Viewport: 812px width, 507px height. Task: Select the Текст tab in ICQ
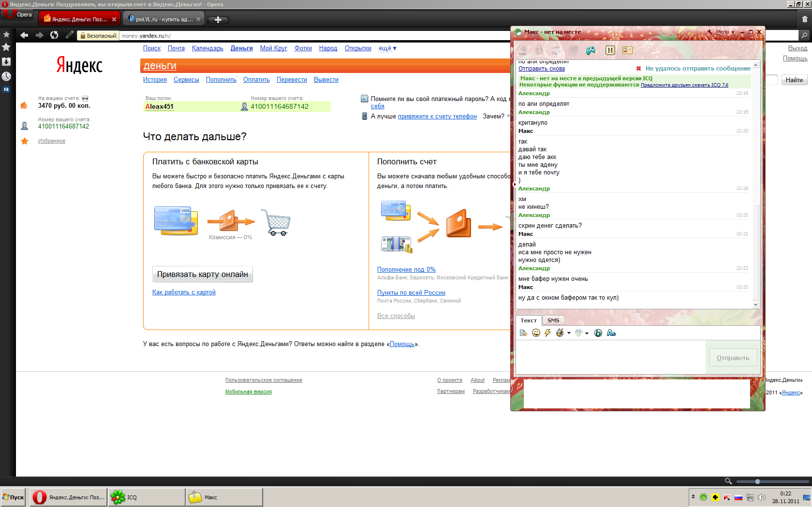coord(529,320)
